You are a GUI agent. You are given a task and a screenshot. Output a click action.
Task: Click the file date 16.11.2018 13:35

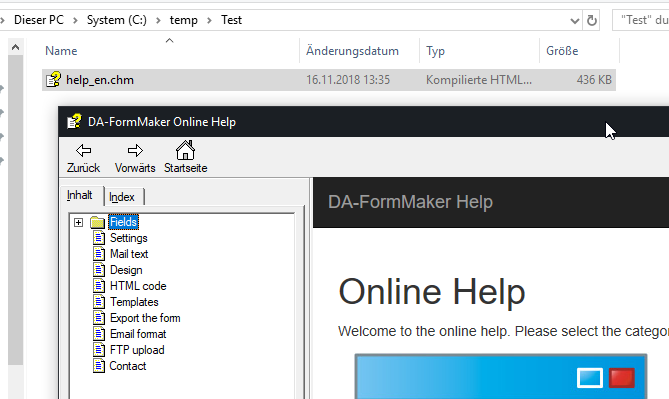[x=348, y=80]
